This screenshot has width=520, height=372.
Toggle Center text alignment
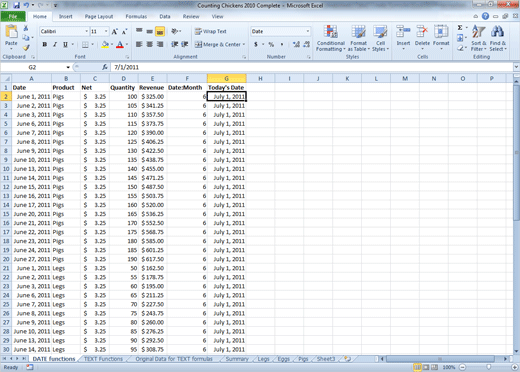(150, 44)
